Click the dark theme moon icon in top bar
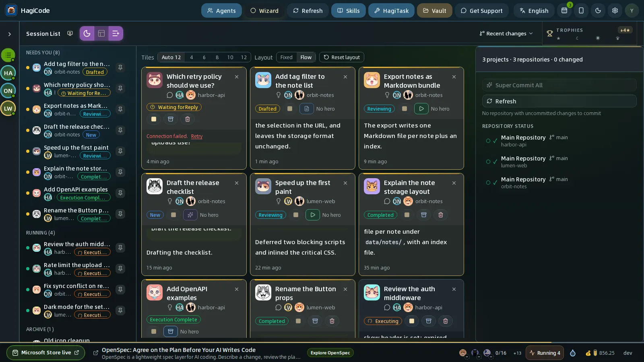644x362 pixels. click(x=598, y=10)
